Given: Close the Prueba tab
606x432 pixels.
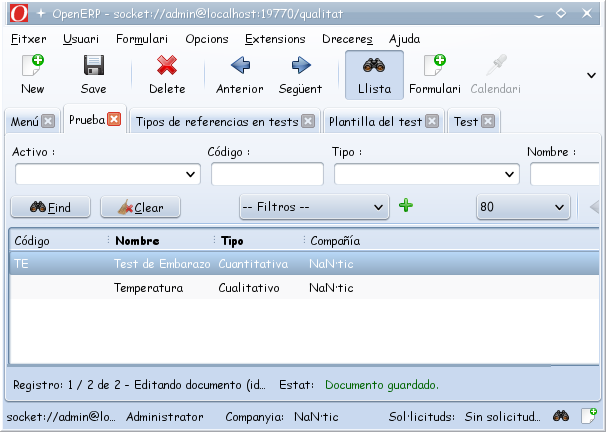Looking at the screenshot, I should [x=114, y=119].
